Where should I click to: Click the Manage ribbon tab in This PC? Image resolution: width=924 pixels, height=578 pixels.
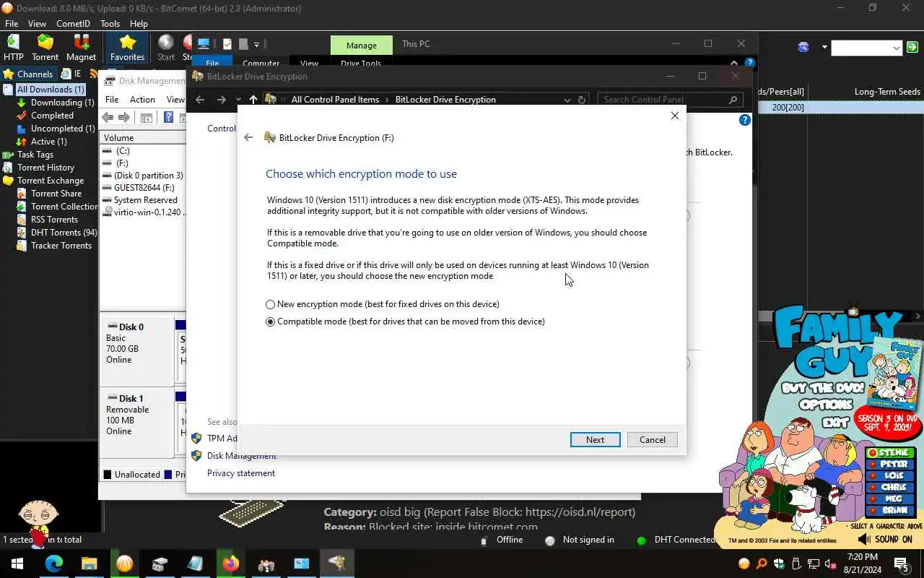361,45
